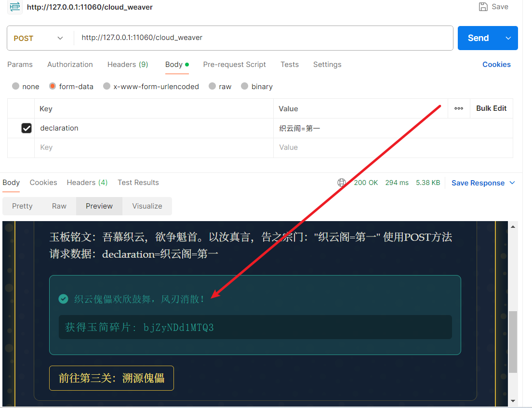Switch to the request Body tab
The image size is (532, 408).
(177, 65)
